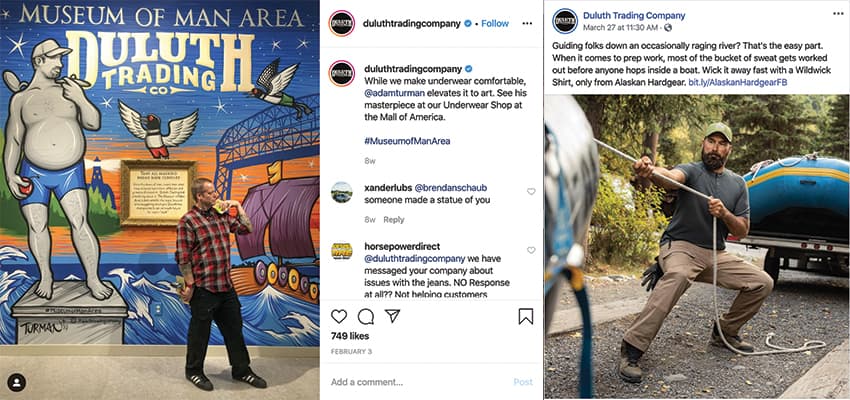Reply to xanderlubs comment

pyautogui.click(x=394, y=220)
